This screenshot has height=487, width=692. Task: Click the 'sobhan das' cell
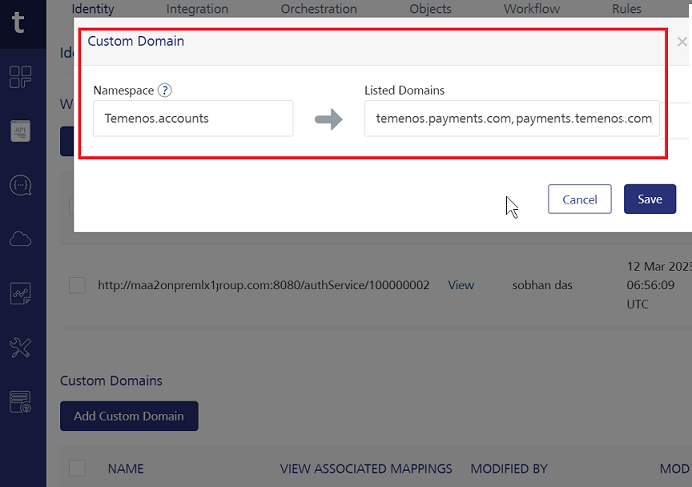[542, 285]
